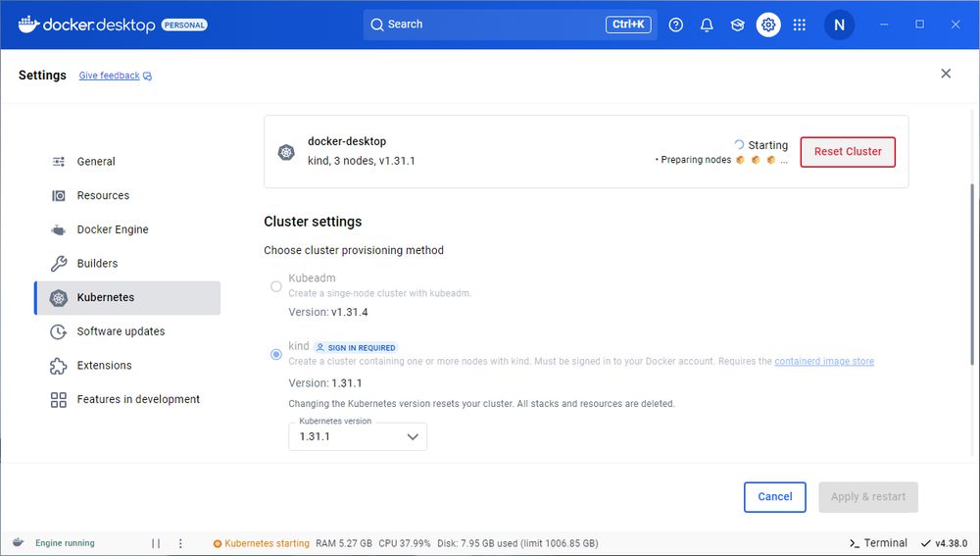Pause the engine using pause icon
Viewport: 980px width, 556px height.
pos(156,543)
